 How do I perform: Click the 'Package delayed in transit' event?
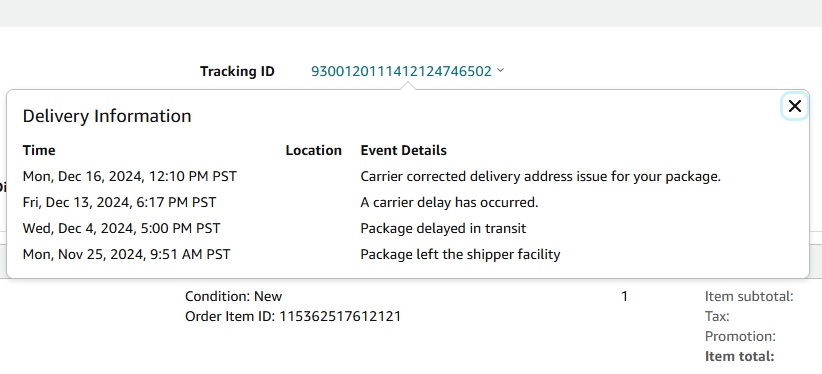coord(443,229)
